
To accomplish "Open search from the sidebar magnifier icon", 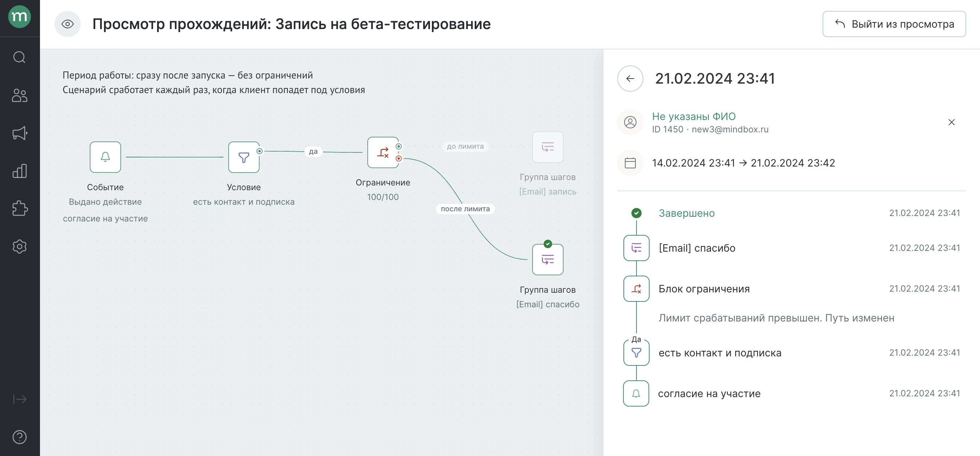I will coord(19,57).
